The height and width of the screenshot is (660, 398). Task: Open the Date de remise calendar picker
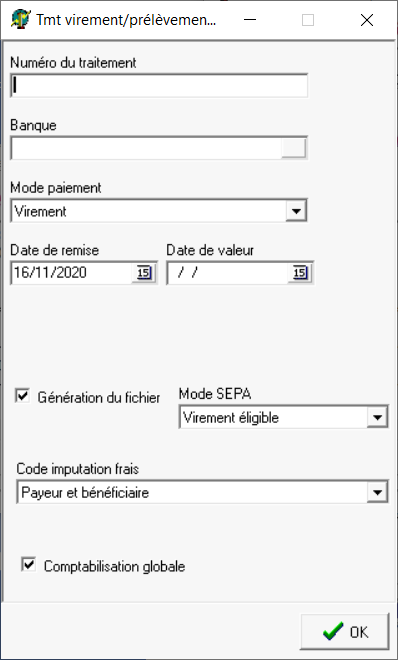click(x=143, y=273)
